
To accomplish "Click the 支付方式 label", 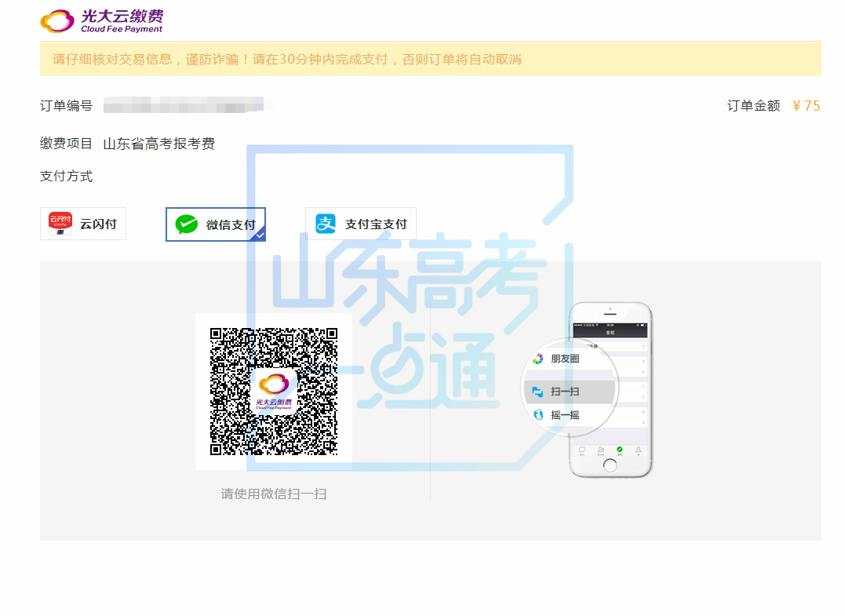I will (x=66, y=177).
